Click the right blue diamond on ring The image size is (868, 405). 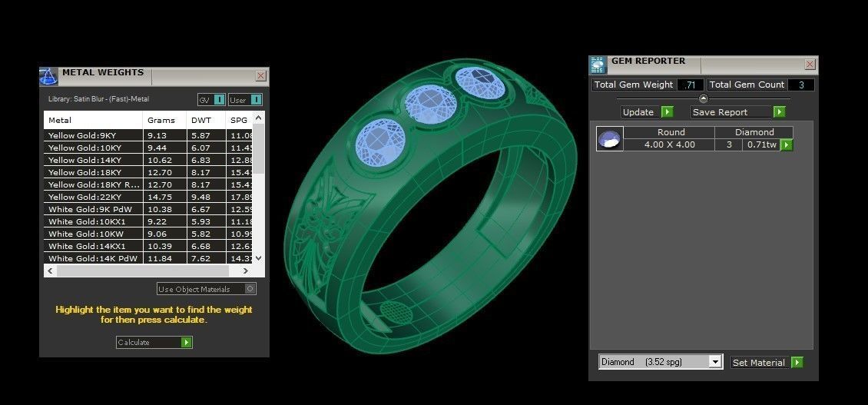[481, 82]
